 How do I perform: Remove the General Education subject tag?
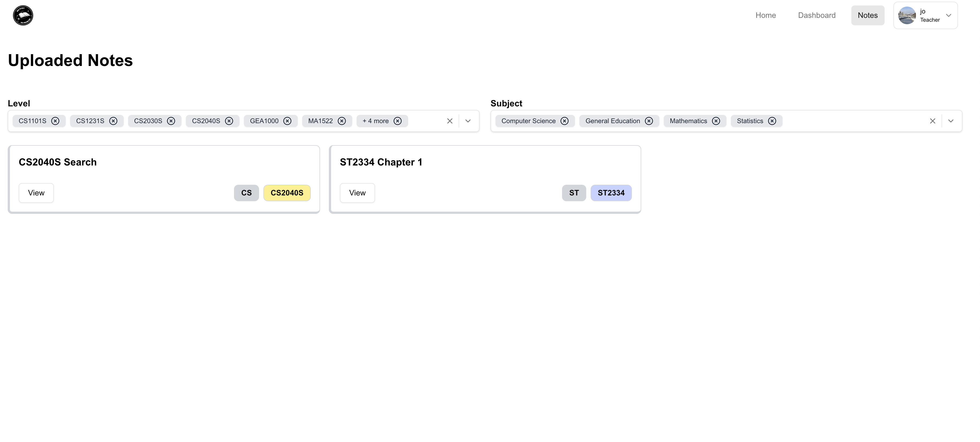pos(649,121)
